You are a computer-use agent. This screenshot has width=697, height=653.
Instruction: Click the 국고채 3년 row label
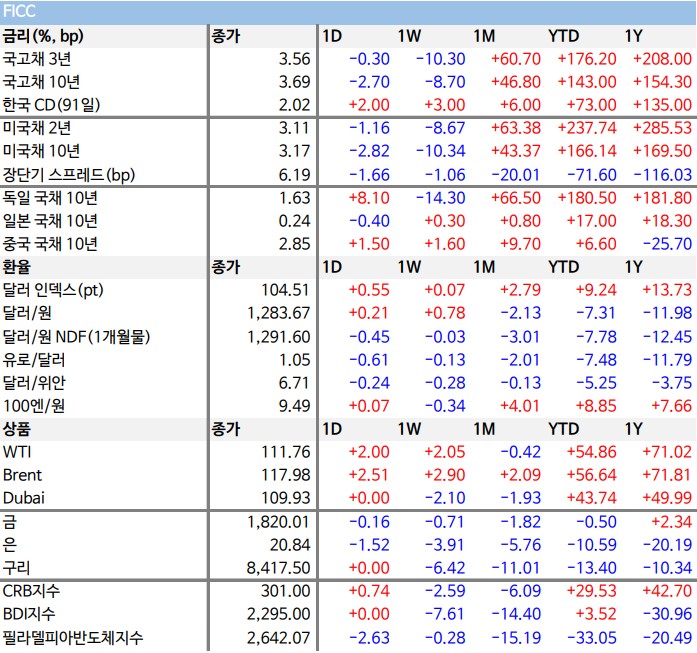[x=37, y=59]
